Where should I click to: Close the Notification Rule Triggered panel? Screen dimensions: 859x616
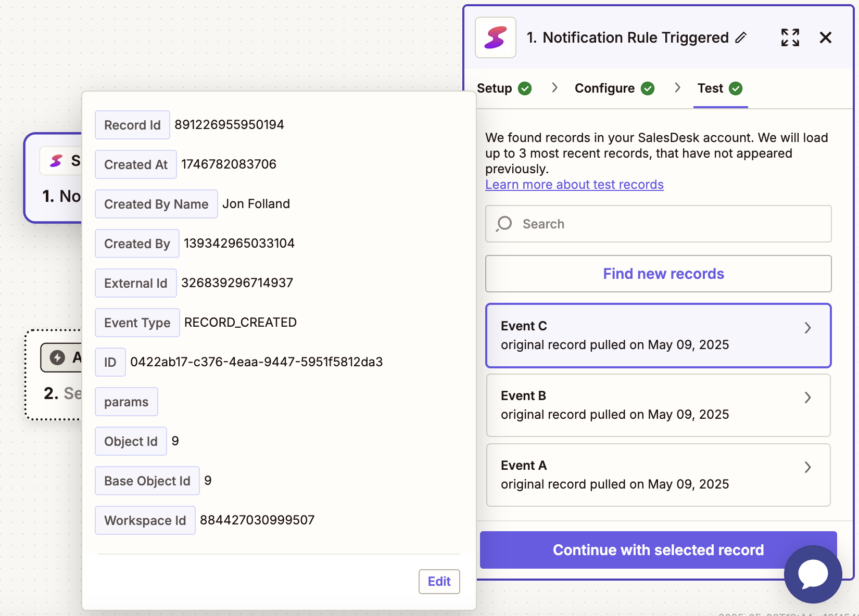click(826, 37)
